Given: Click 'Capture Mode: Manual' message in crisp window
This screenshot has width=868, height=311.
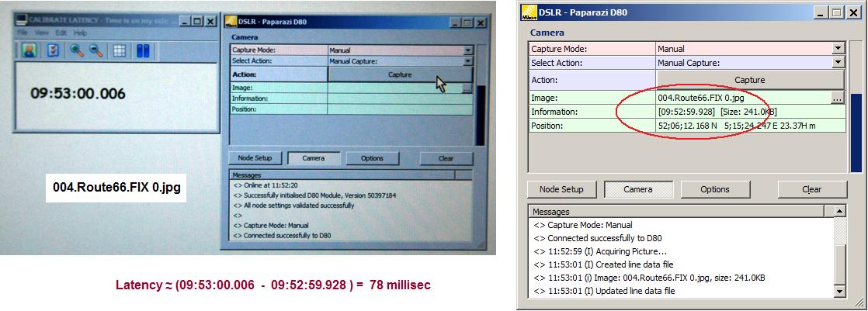Looking at the screenshot, I should (583, 225).
